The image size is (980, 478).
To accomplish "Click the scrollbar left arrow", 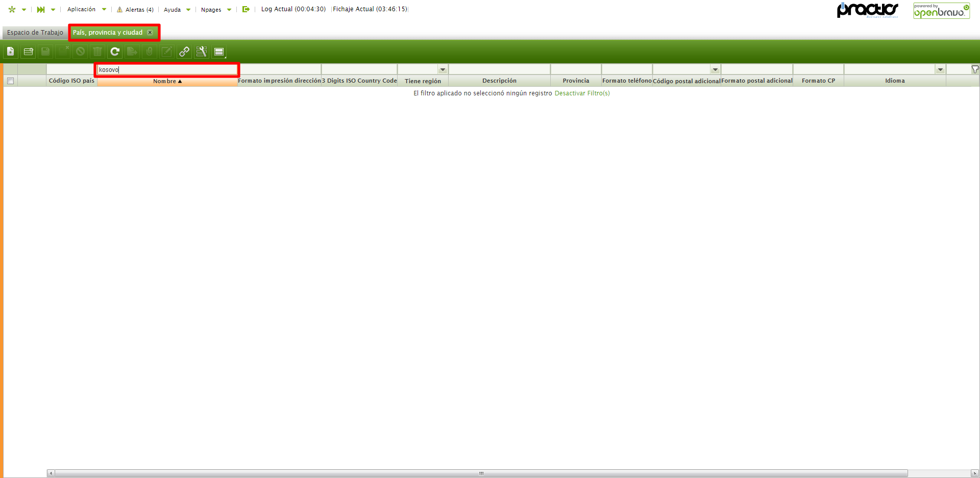I will tap(51, 473).
